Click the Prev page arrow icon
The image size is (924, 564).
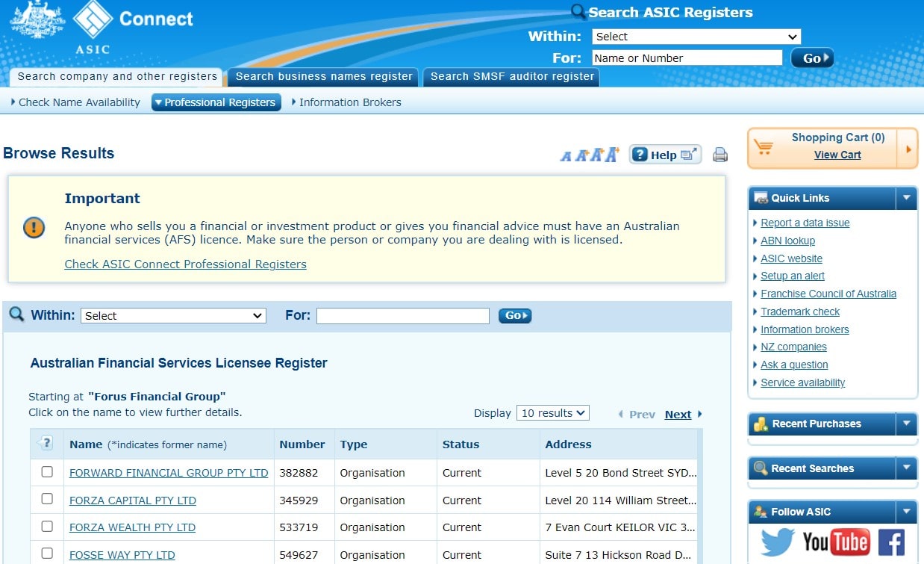620,415
